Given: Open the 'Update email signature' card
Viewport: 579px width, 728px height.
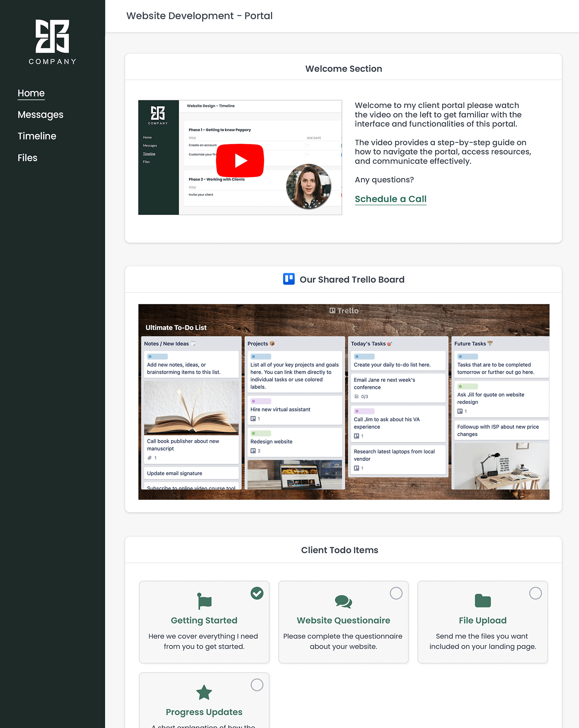Looking at the screenshot, I should pyautogui.click(x=191, y=473).
